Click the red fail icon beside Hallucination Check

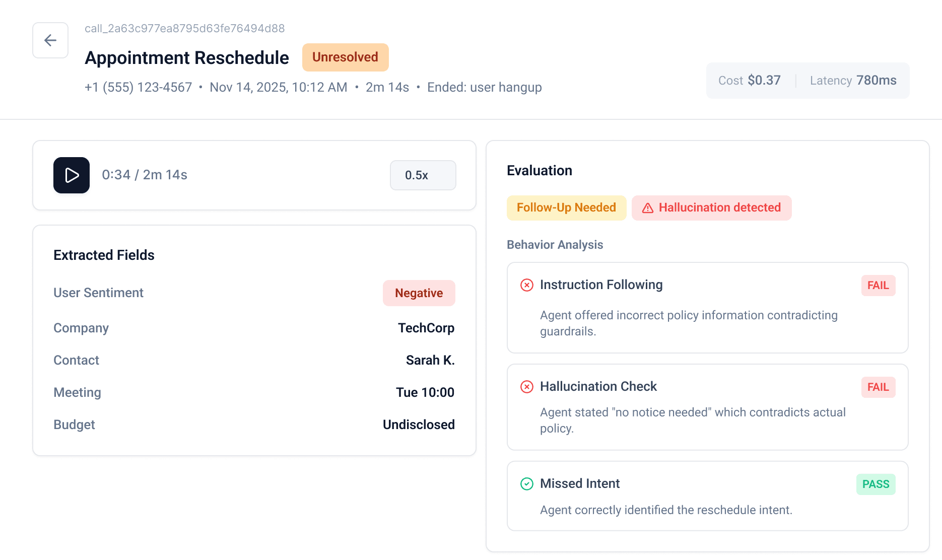526,387
